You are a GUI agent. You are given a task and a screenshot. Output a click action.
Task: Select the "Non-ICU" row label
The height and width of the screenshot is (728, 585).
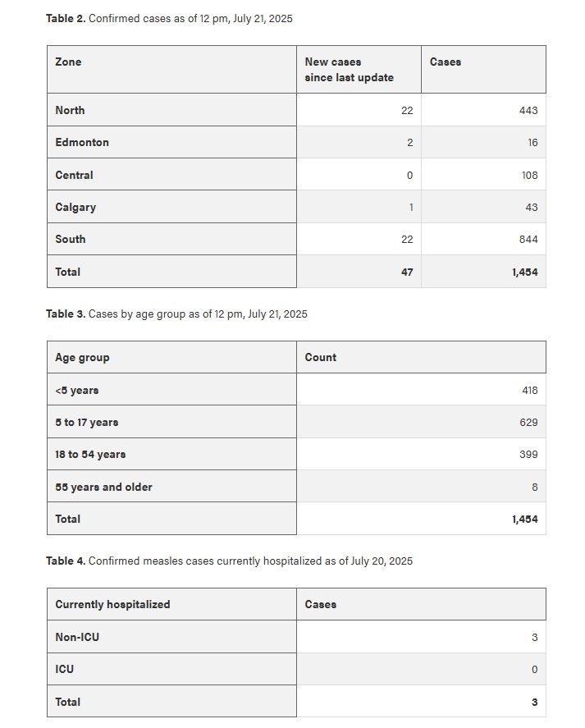77,637
